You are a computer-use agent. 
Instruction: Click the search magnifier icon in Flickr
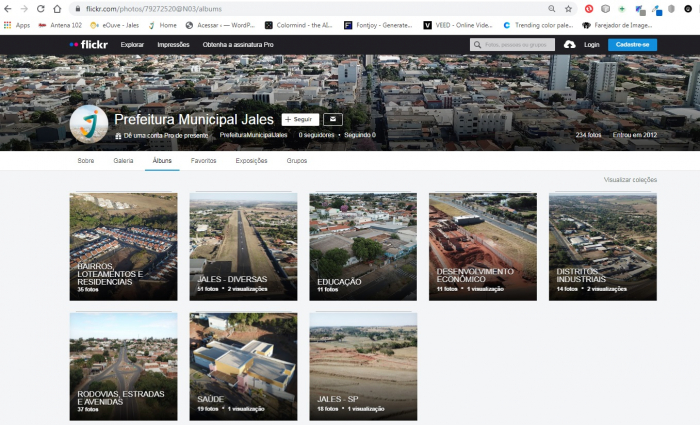(477, 45)
